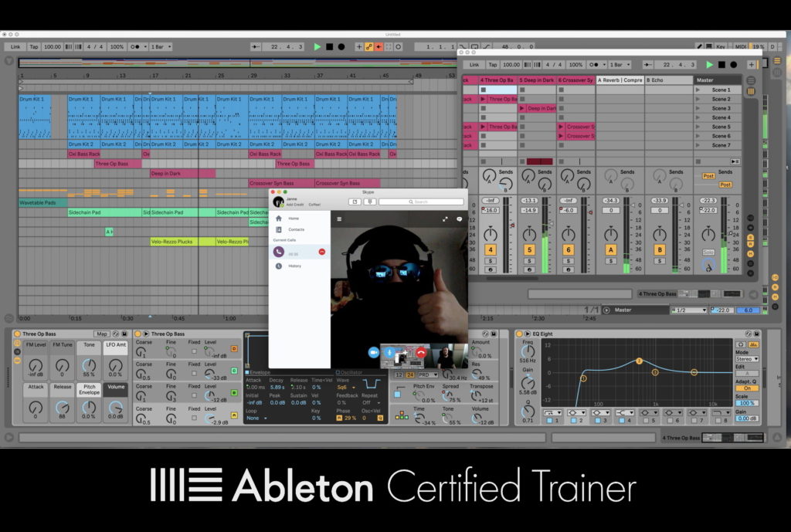Open History in the Skype sidebar
The width and height of the screenshot is (791, 532).
coord(294,266)
